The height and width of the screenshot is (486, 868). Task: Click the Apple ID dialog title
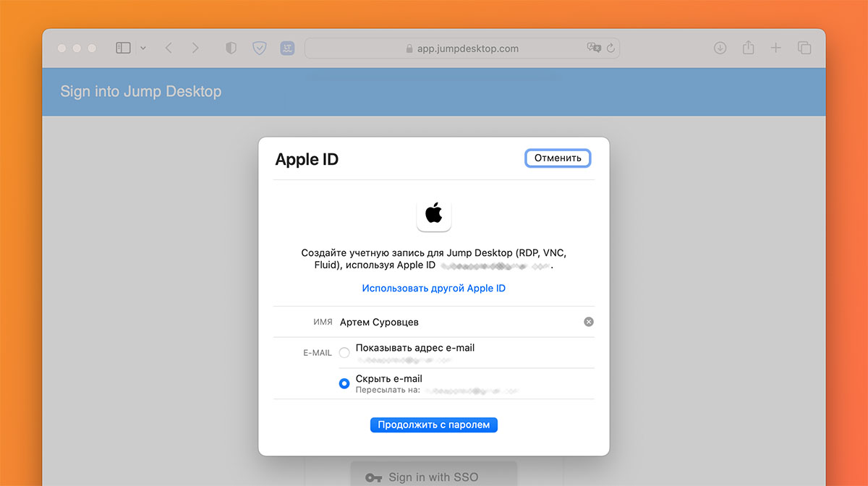(307, 160)
